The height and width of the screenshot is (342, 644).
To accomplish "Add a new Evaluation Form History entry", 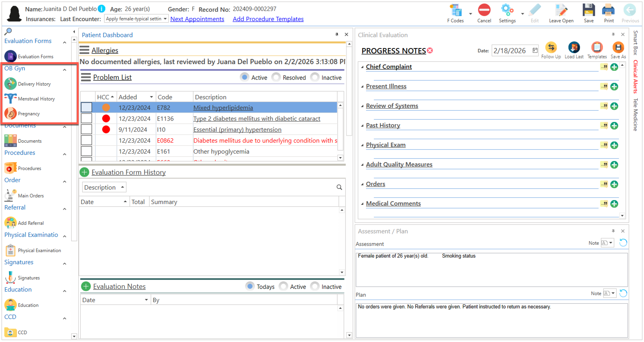I will [85, 172].
